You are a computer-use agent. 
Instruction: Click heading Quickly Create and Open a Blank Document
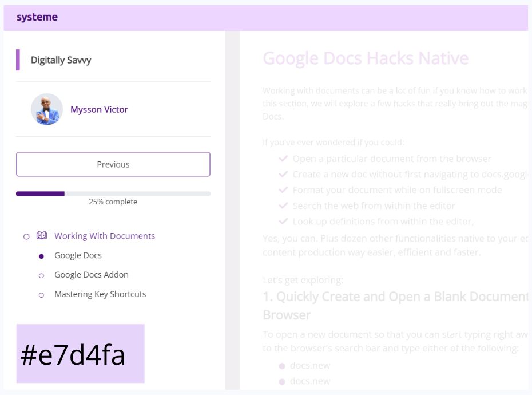(395, 306)
